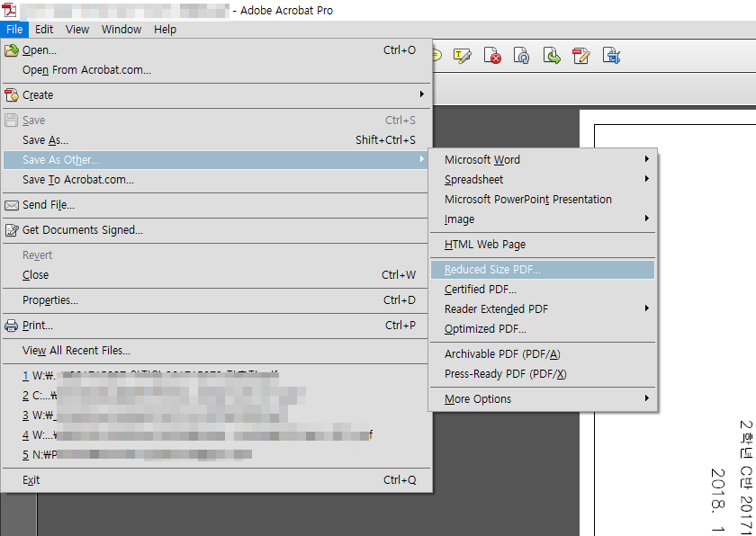Click the Edit PDF toolbar icon
The height and width of the screenshot is (536, 756).
pos(581,56)
